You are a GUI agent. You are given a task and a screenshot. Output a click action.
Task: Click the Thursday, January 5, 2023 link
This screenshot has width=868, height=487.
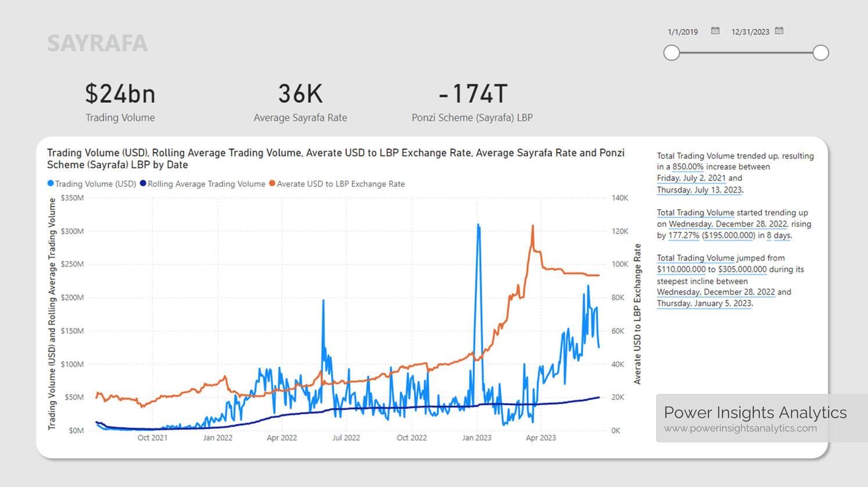704,304
